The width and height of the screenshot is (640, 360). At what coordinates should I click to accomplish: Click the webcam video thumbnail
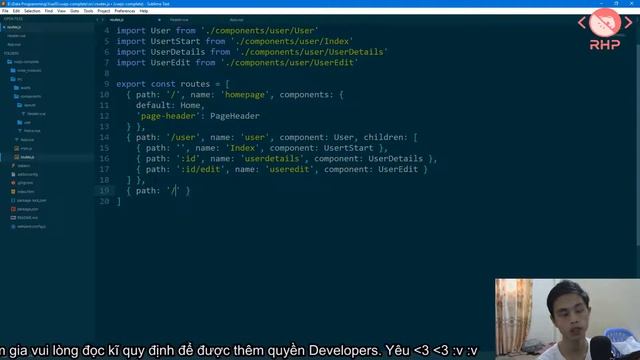pos(567,319)
